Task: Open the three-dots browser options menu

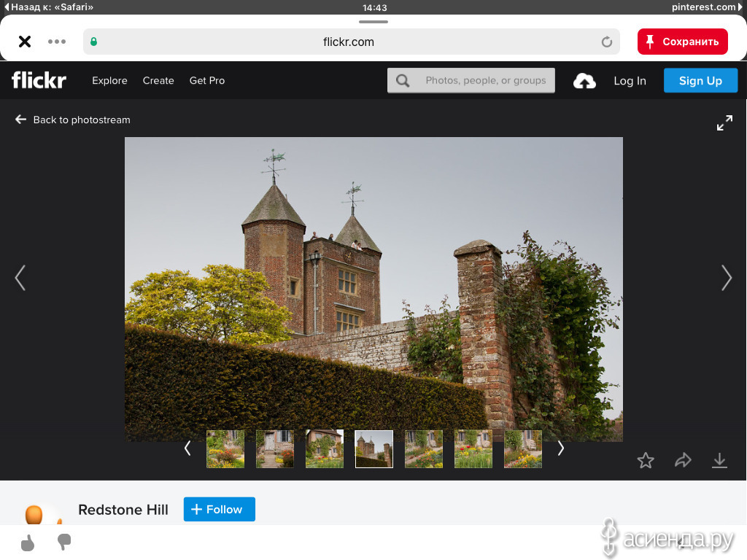Action: pos(57,42)
